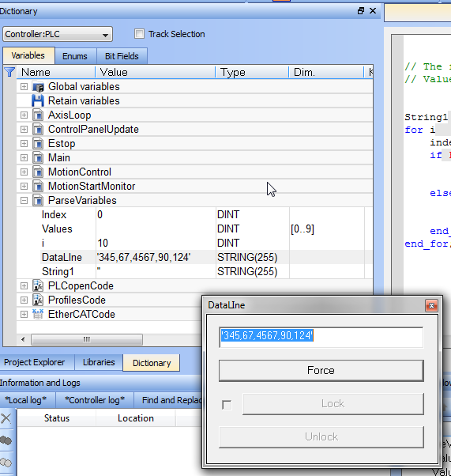451x476 pixels.
Task: Click the breakpoints icon below the log X icon
Action: click(6, 440)
